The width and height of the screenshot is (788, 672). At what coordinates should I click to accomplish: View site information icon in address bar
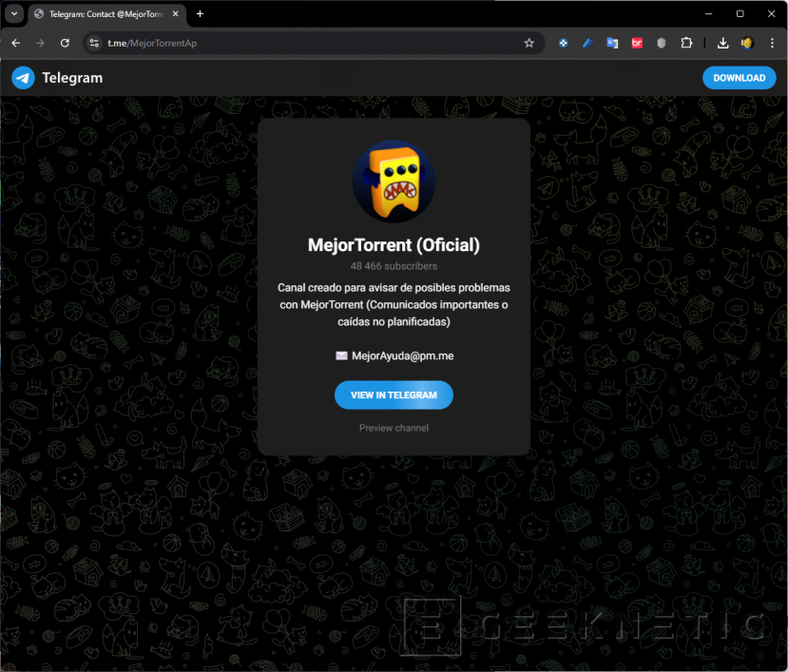[x=93, y=43]
